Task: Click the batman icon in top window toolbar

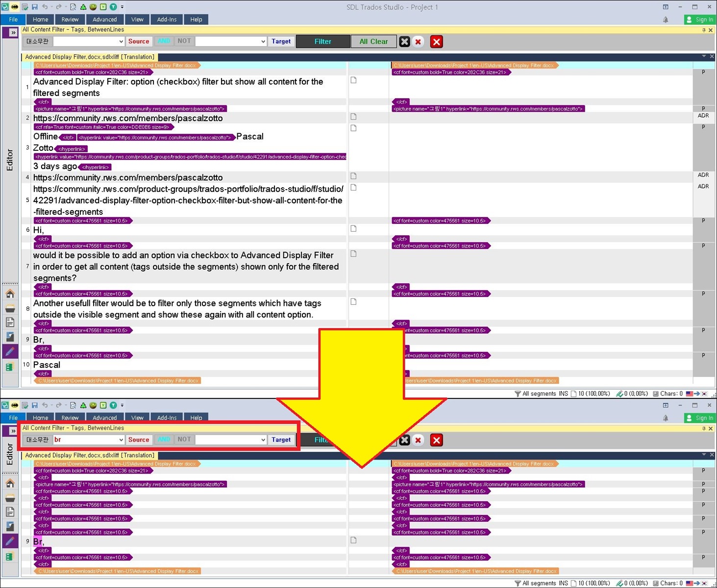Action: (15, 7)
